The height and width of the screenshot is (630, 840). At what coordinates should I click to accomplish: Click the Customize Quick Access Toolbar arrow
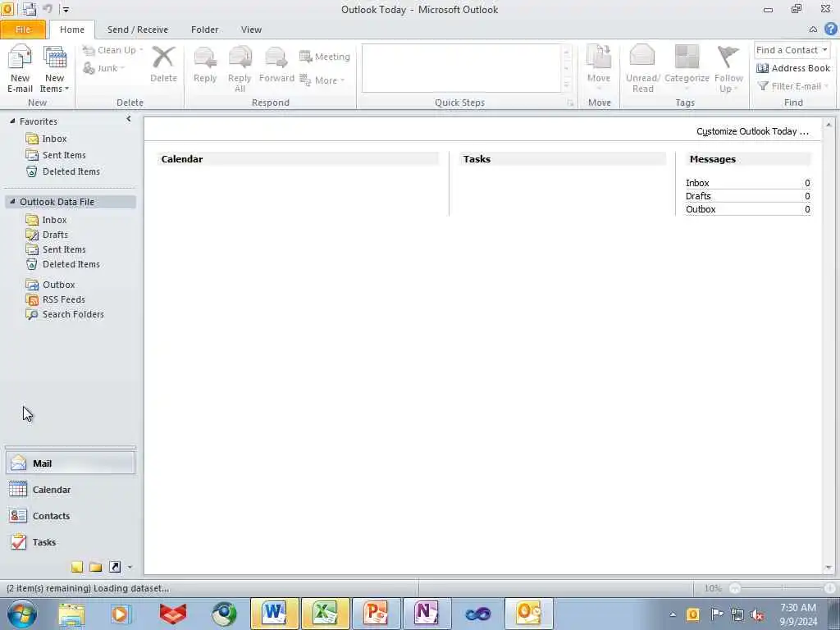coord(66,9)
